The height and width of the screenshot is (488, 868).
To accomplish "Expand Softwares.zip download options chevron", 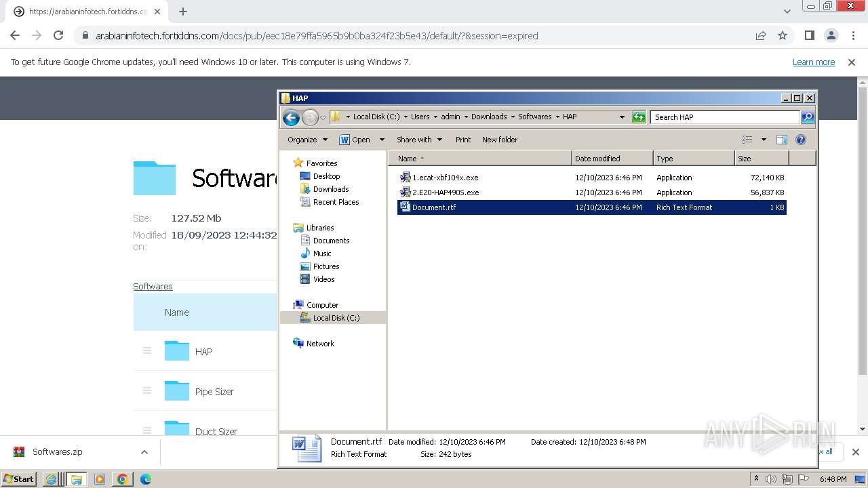I will click(144, 452).
